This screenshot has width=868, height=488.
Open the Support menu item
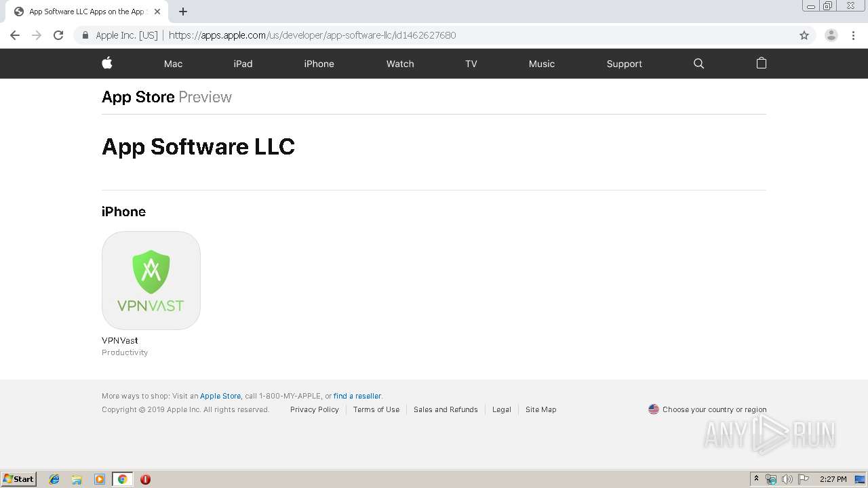click(x=624, y=64)
